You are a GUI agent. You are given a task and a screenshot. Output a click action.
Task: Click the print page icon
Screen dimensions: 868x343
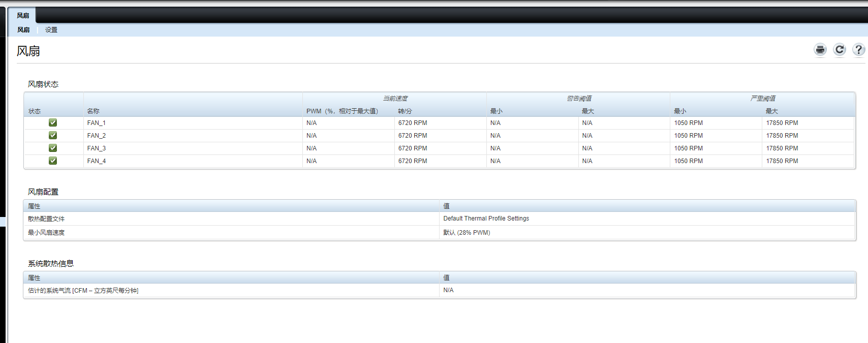click(820, 49)
